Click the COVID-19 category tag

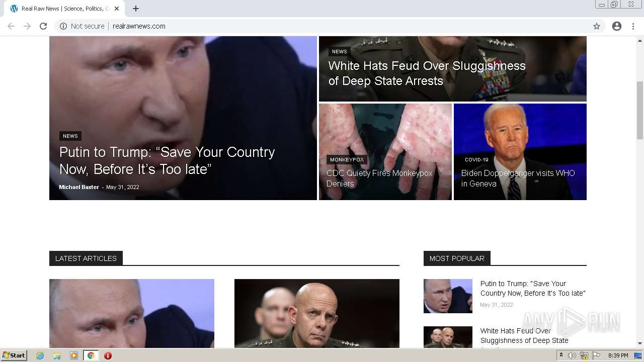coord(476,159)
